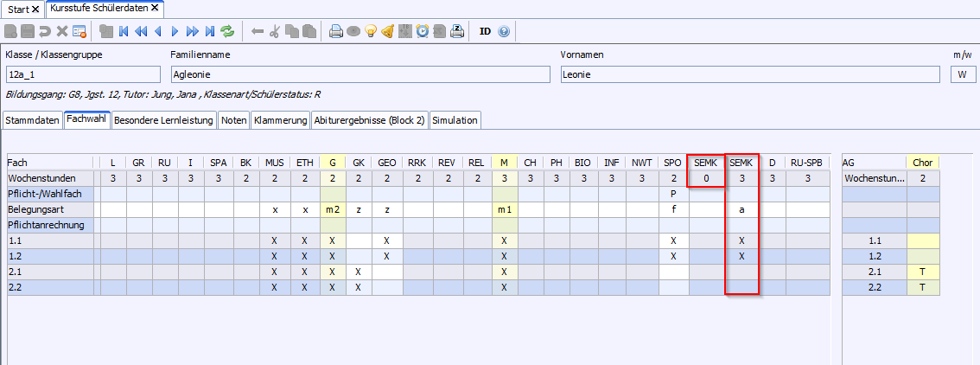Go to next record arrow
980x365 pixels.
pyautogui.click(x=175, y=31)
